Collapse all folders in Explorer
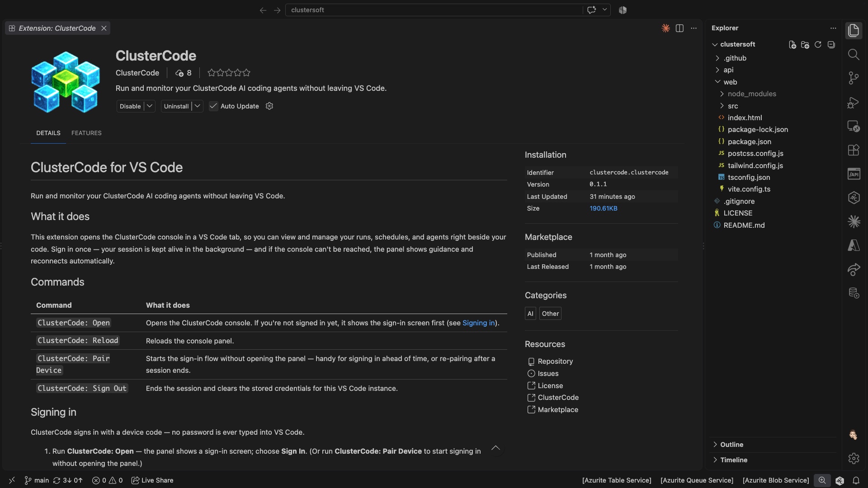 point(831,44)
